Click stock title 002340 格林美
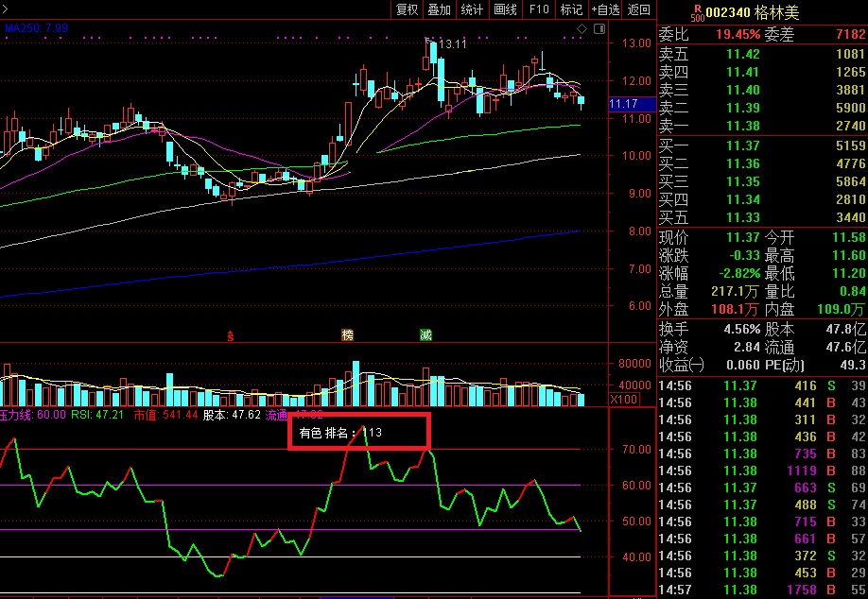This screenshot has width=868, height=599. click(753, 12)
